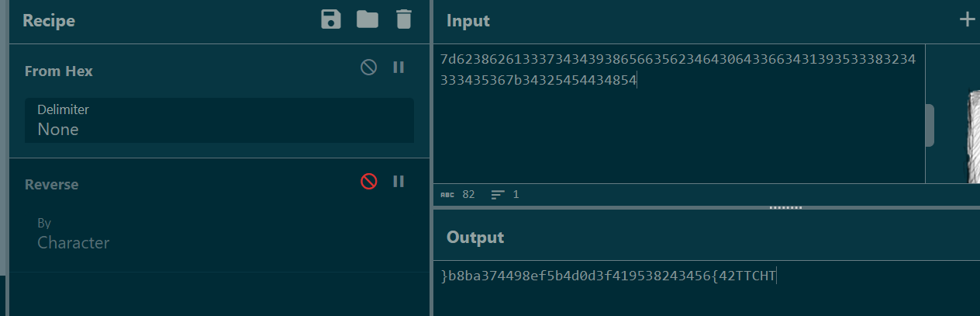Set a breakpoint on From Hex
The image size is (980, 316).
pyautogui.click(x=399, y=68)
